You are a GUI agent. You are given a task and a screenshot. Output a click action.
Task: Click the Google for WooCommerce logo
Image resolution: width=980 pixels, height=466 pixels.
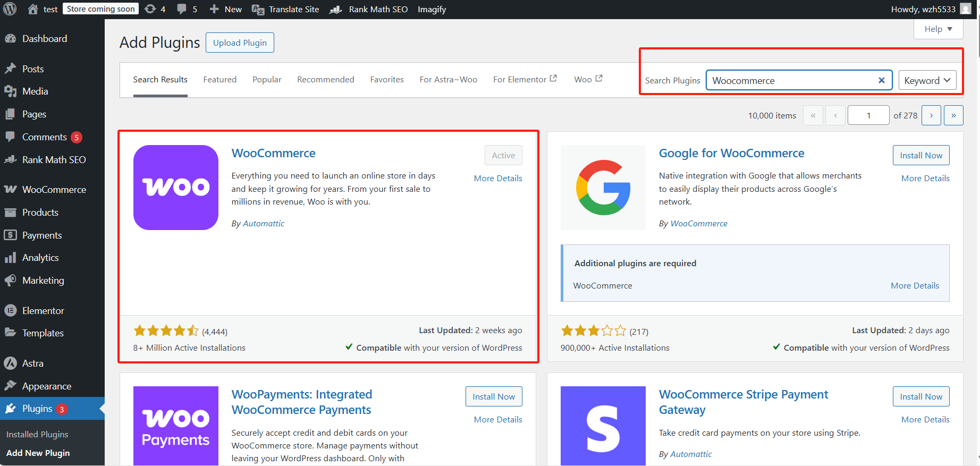coord(603,188)
